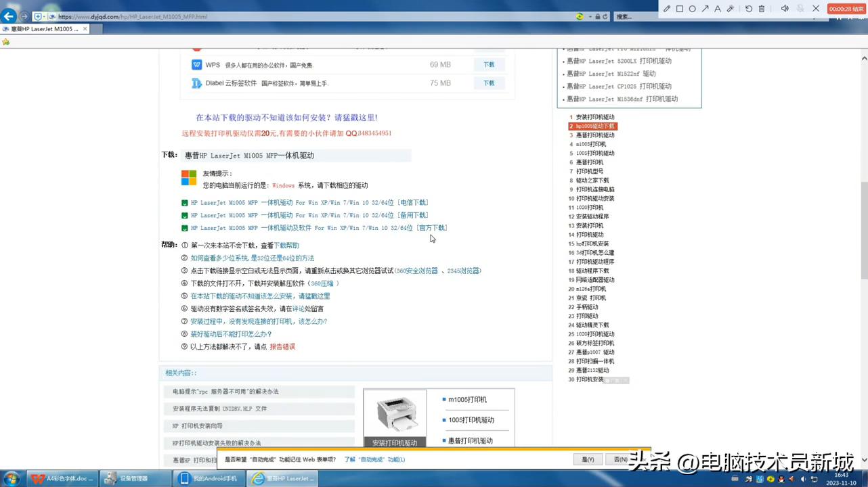Viewport: 868px width, 487px height.
Task: Click the 下载 button for WPS
Action: click(x=489, y=65)
